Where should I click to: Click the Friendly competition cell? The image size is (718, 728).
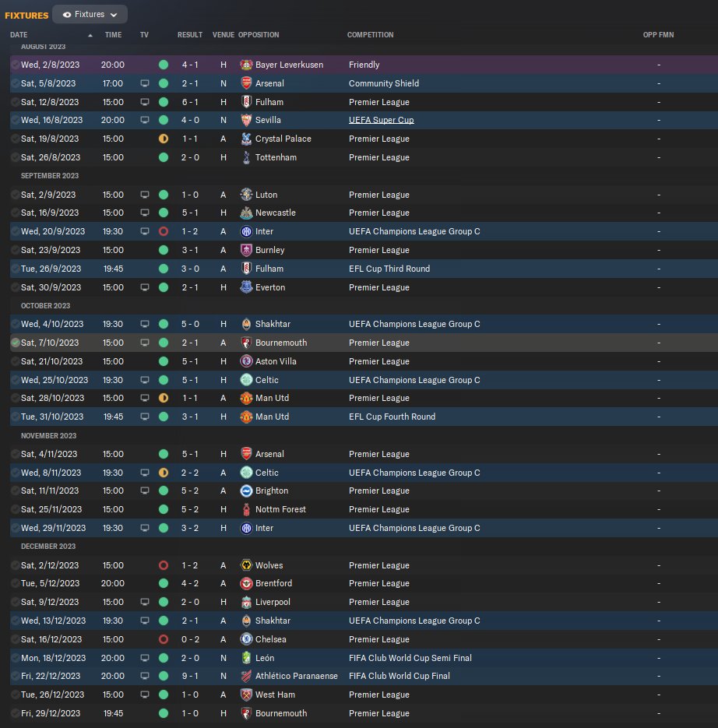coord(364,65)
